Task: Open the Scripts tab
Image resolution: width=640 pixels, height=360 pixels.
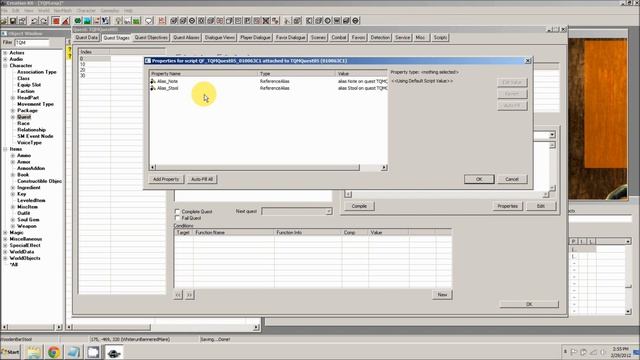Action: click(440, 38)
